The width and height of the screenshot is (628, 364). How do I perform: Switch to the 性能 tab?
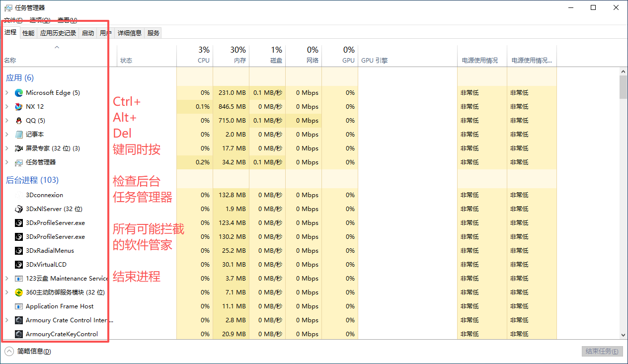tap(28, 33)
